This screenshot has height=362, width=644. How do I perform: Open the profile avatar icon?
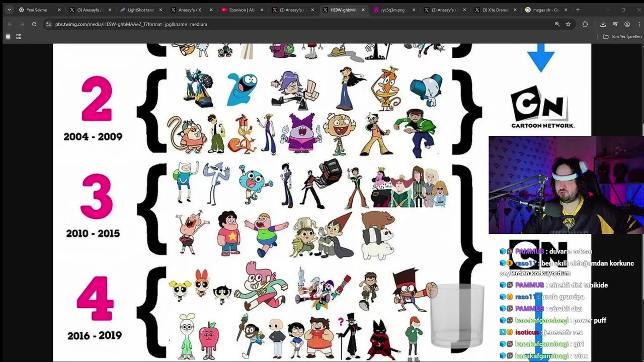[x=627, y=24]
